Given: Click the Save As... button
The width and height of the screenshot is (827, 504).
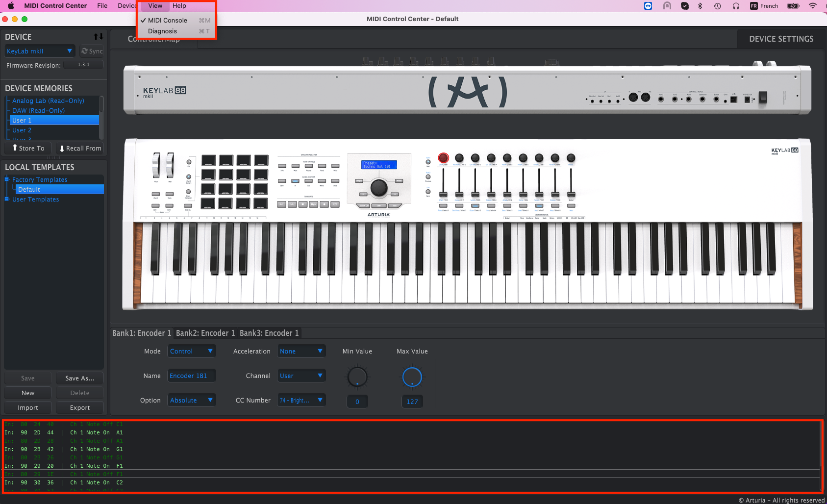Looking at the screenshot, I should [79, 378].
